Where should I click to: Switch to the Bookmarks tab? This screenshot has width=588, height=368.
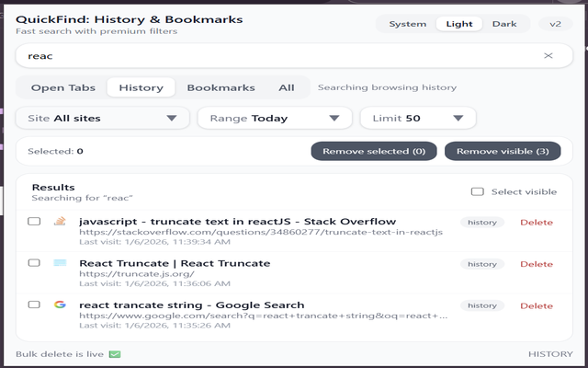pyautogui.click(x=220, y=88)
